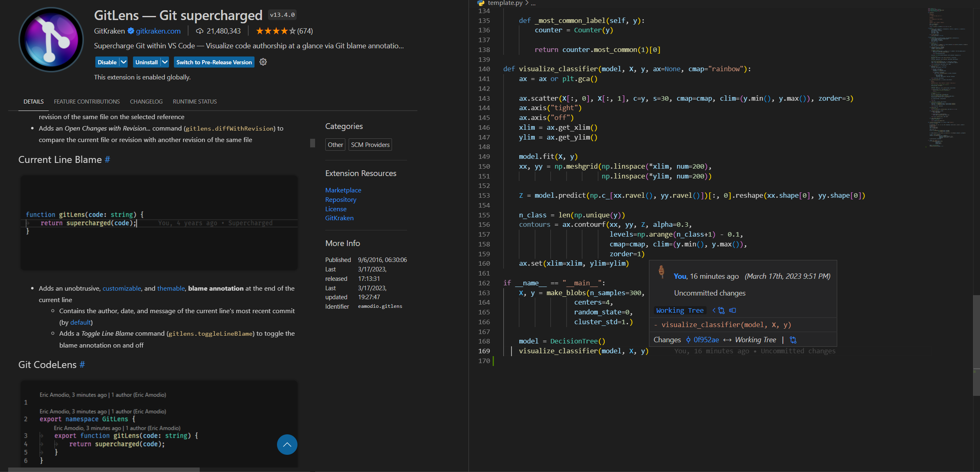Click the details pane vertical scrollbar thumb
The height and width of the screenshot is (472, 980).
[313, 143]
